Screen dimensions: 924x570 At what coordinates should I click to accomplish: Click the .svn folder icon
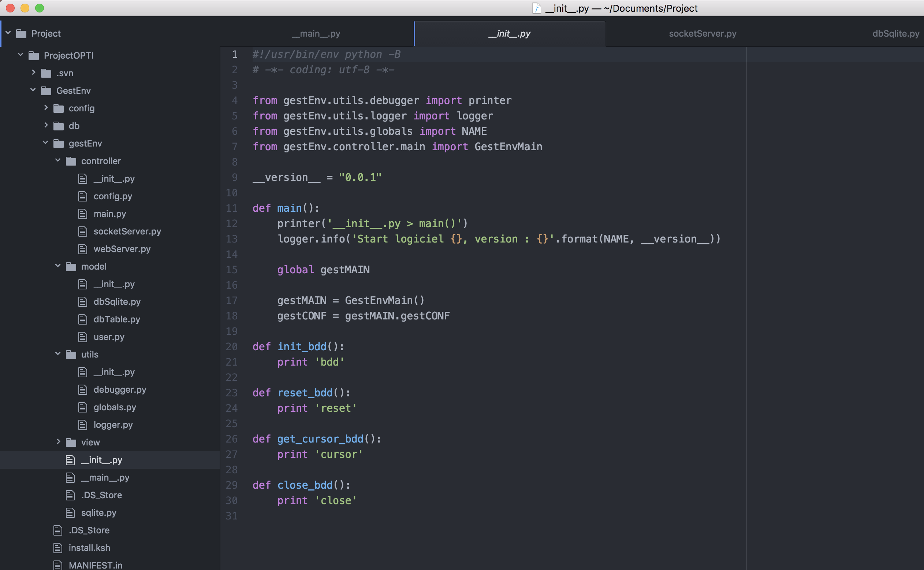coord(46,73)
